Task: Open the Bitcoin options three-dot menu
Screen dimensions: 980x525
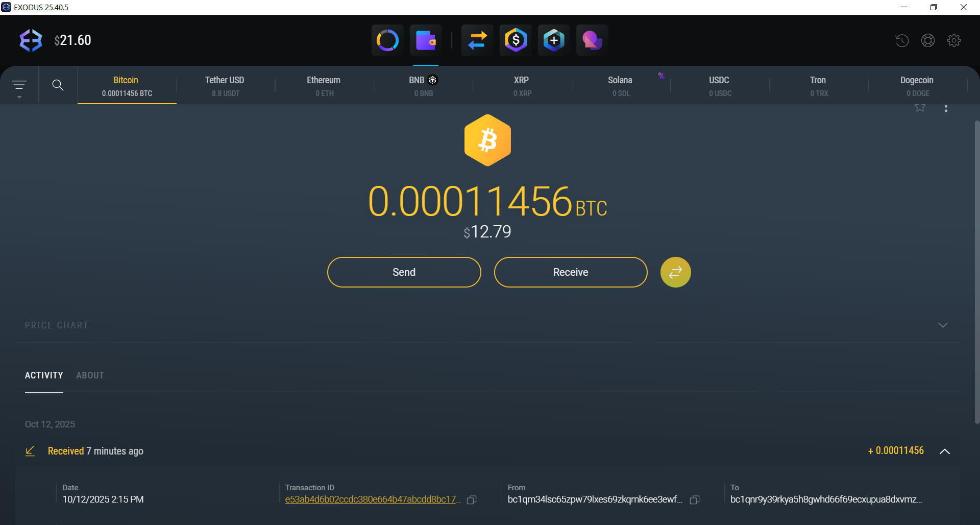Action: [x=946, y=108]
